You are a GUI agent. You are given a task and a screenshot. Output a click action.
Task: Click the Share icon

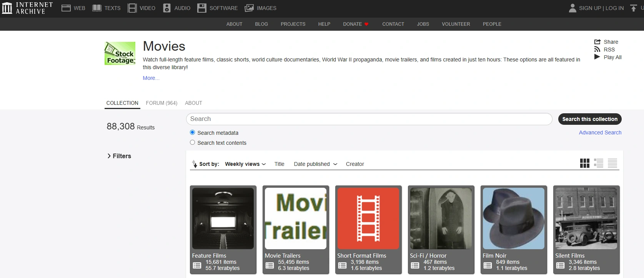click(597, 42)
